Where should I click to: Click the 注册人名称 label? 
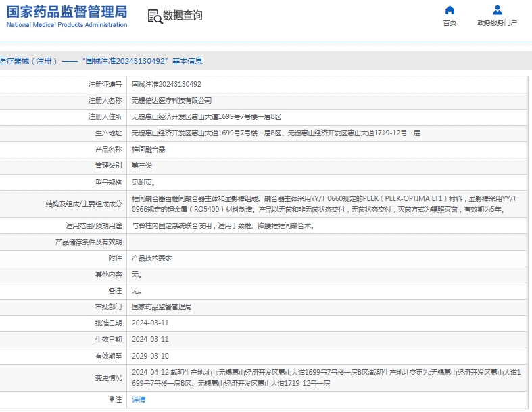pos(105,101)
